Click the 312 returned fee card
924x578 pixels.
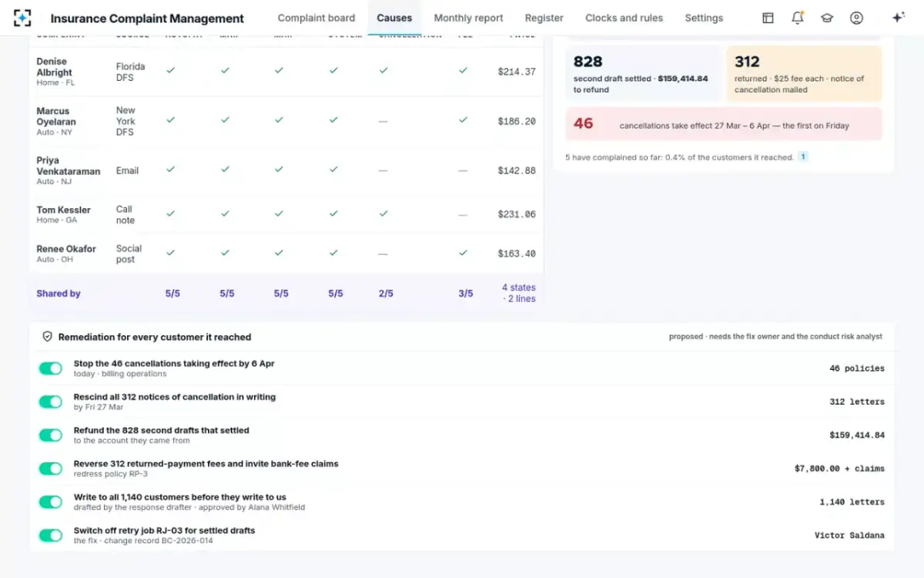coord(805,73)
